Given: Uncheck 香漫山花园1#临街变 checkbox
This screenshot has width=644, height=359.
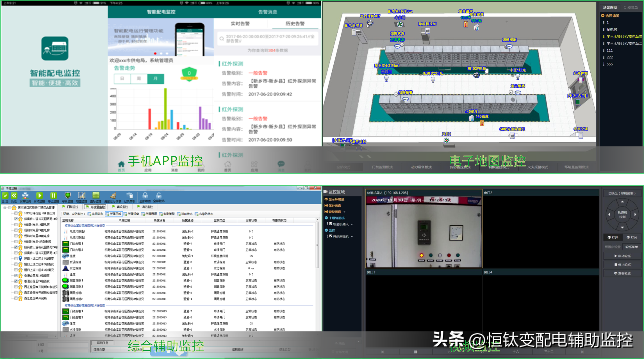Looking at the screenshot, I should [x=16, y=275].
